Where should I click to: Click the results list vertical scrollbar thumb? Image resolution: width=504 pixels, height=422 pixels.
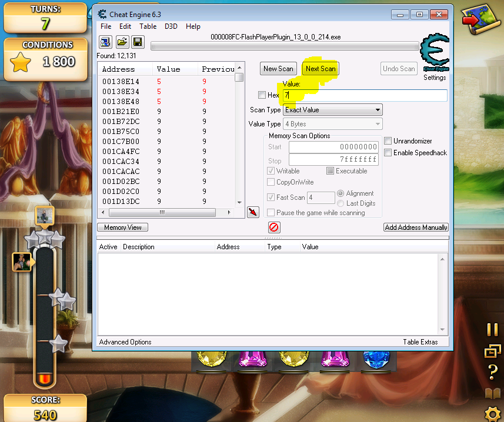(x=239, y=78)
